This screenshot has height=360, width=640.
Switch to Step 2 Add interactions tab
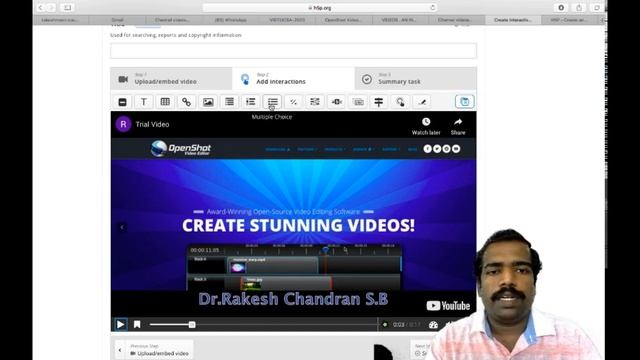293,78
